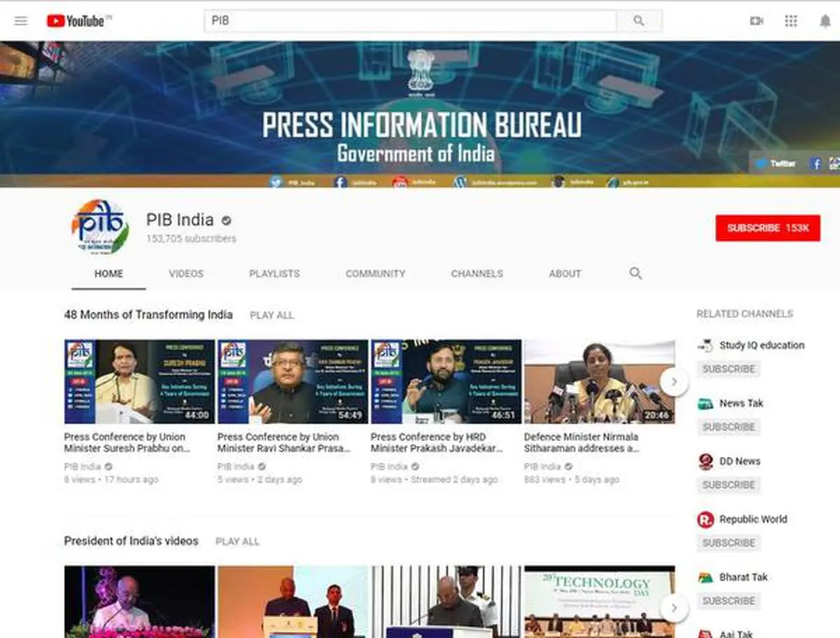Screen dimensions: 840x638
Task: Open Suresh Prabhu press conference thumbnail
Action: pos(139,382)
